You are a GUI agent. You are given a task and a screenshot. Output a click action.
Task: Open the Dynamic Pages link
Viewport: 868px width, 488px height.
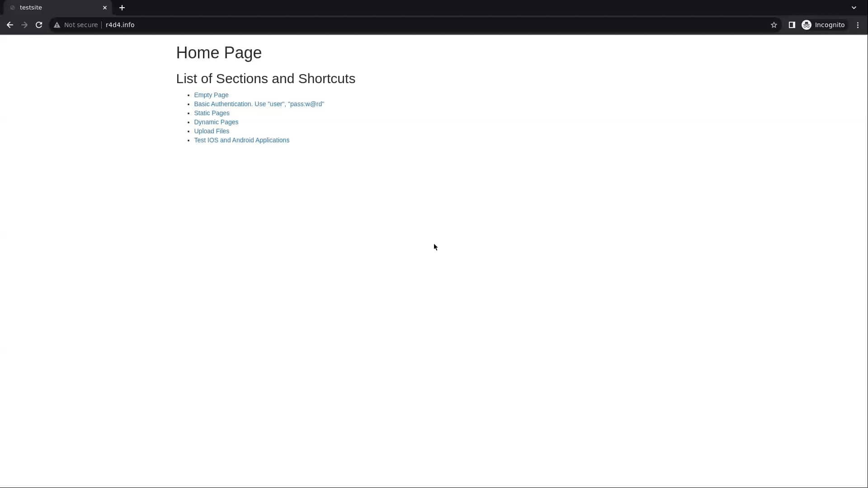tap(216, 122)
